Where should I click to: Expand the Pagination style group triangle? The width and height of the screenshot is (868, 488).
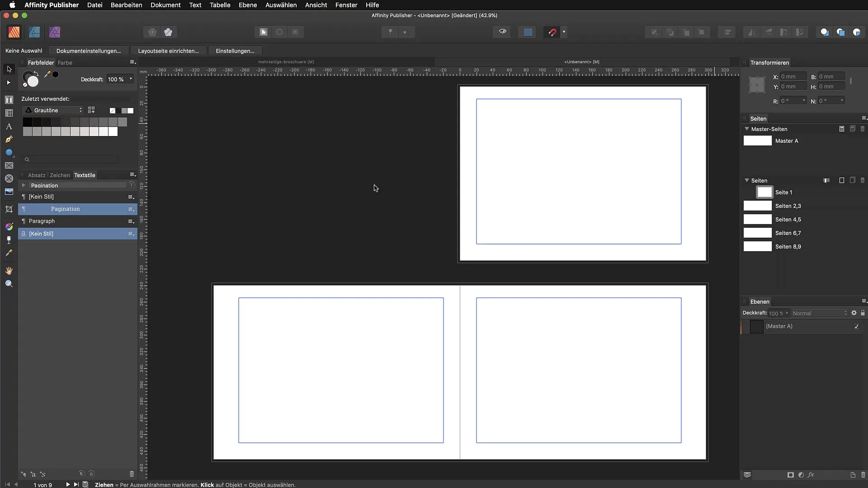click(24, 185)
